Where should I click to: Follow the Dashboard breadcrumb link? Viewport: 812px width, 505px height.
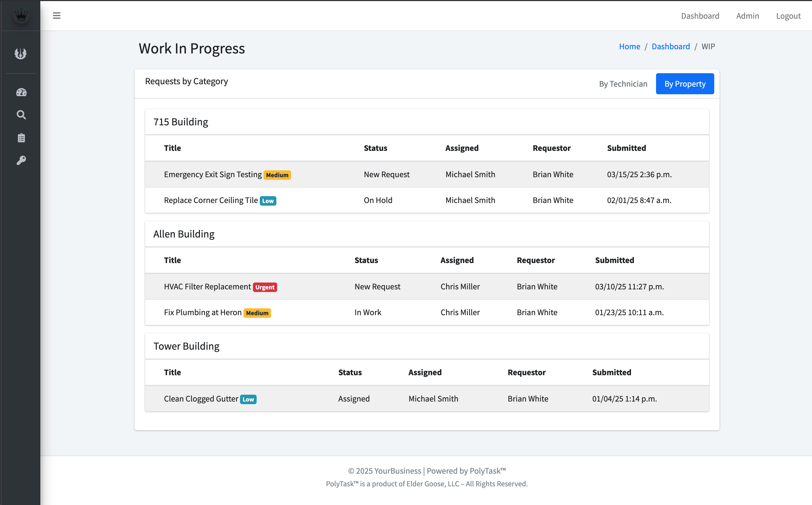[671, 46]
